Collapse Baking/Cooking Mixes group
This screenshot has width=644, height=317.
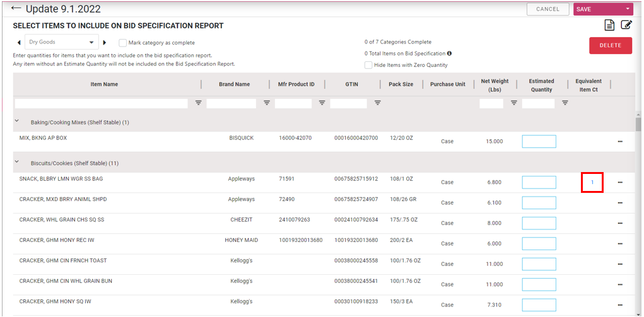[x=17, y=121]
